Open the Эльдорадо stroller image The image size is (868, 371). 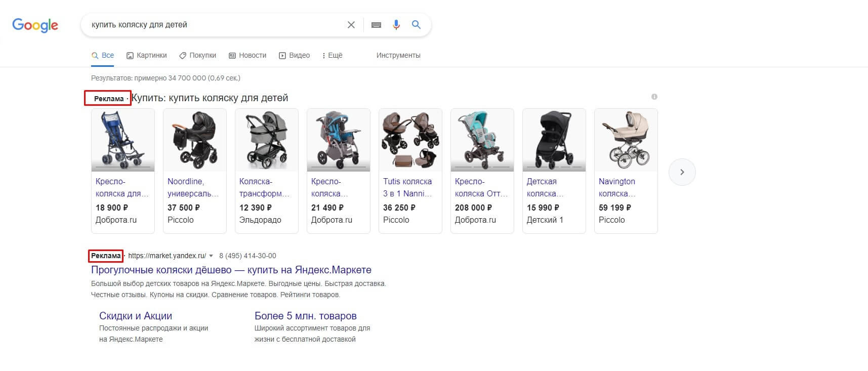[267, 140]
